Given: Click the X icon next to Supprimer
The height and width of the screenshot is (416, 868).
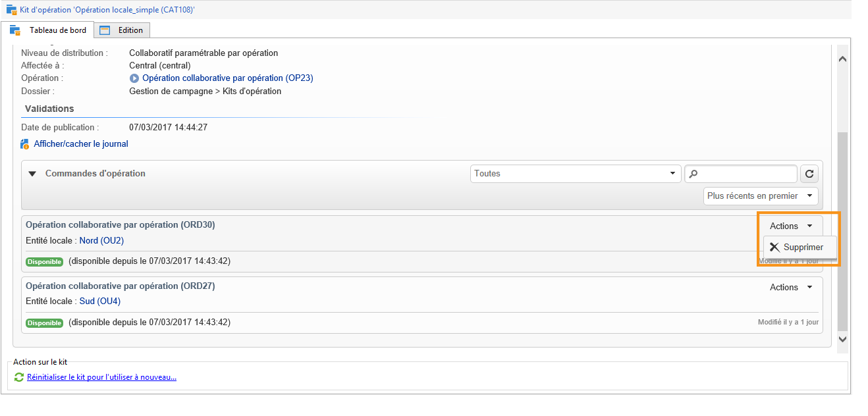Looking at the screenshot, I should [774, 247].
